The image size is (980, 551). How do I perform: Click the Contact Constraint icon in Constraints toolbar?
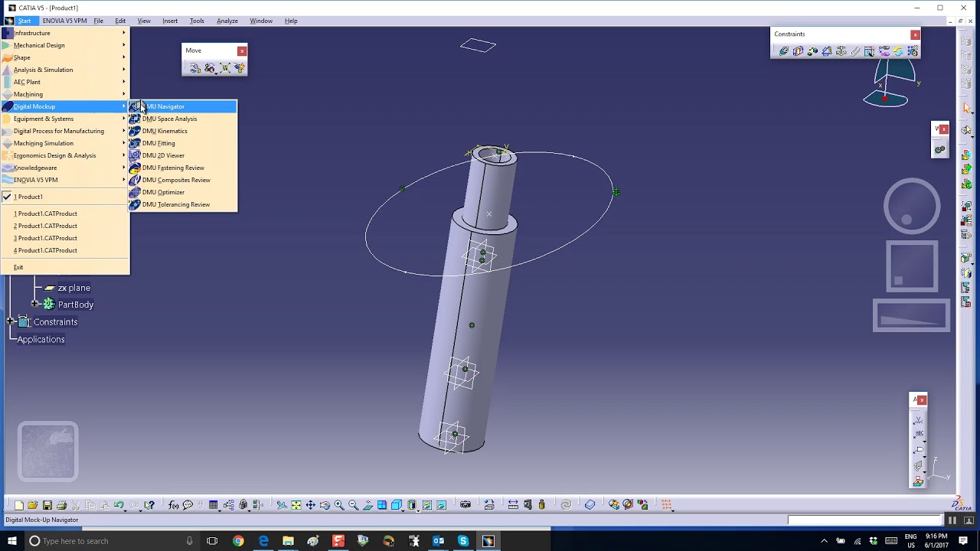pyautogui.click(x=798, y=51)
